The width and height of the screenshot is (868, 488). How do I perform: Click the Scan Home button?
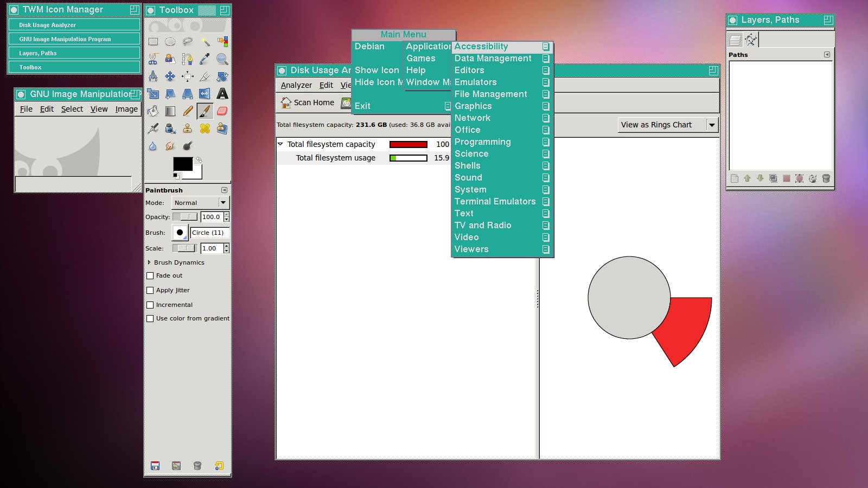308,102
